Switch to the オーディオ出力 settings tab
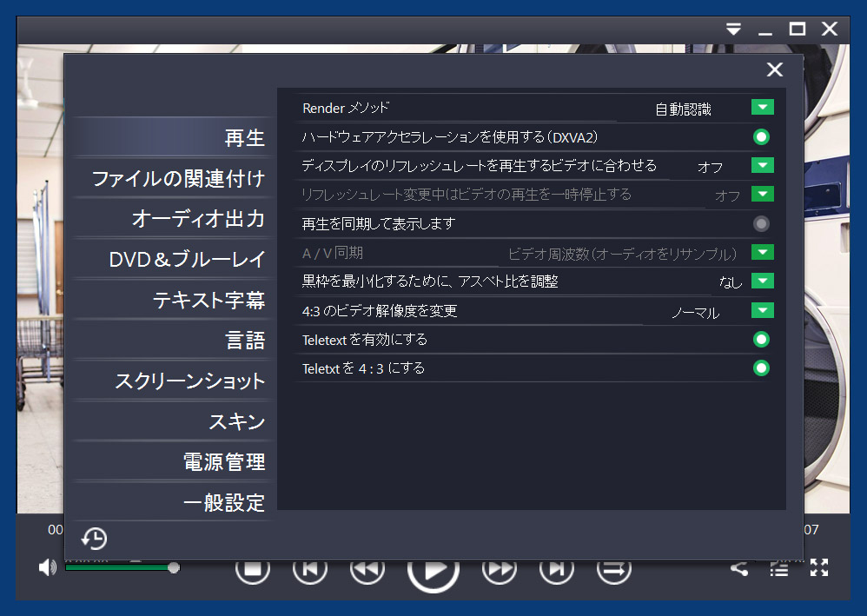867x616 pixels. click(198, 219)
